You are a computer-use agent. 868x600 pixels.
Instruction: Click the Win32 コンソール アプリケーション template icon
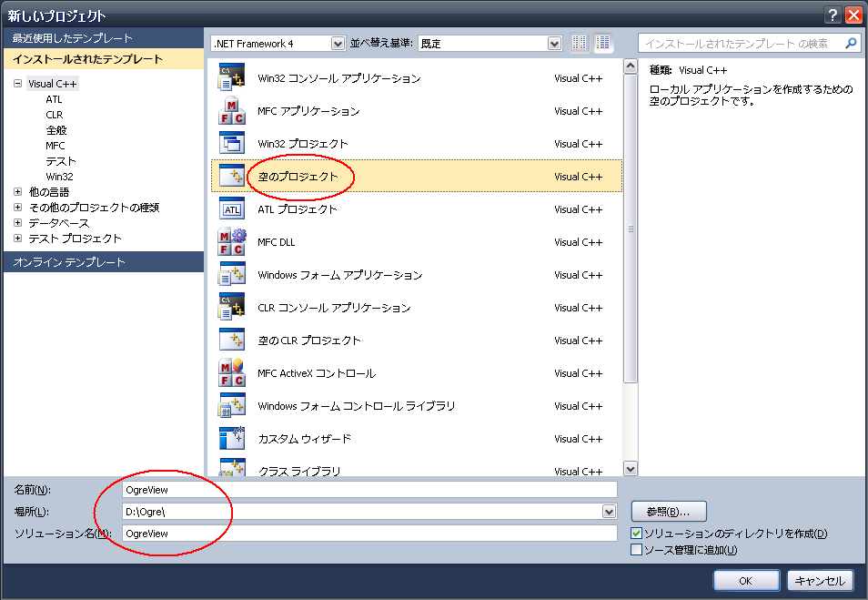pos(231,77)
